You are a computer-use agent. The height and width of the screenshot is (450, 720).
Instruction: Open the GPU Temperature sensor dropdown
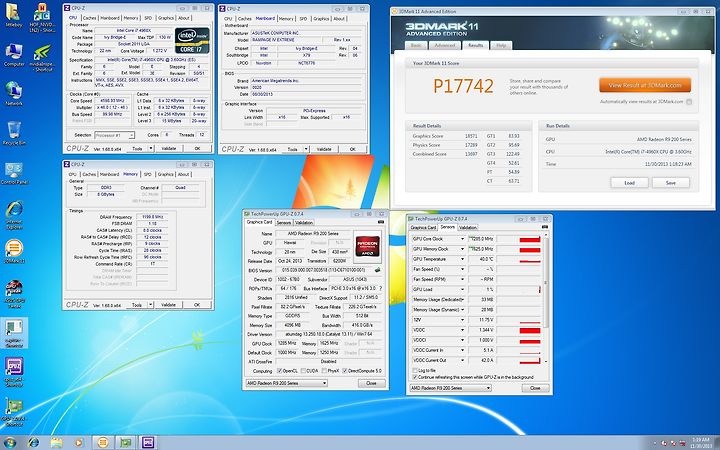pos(462,259)
